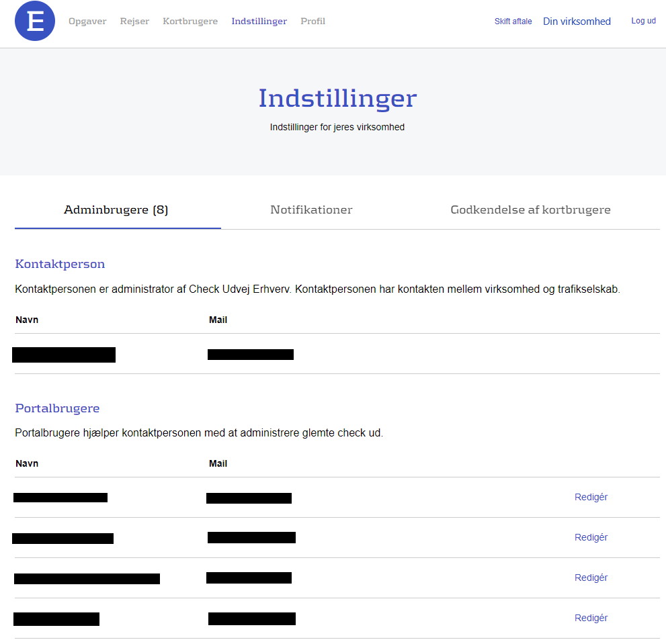Open the Profil page

(x=313, y=21)
